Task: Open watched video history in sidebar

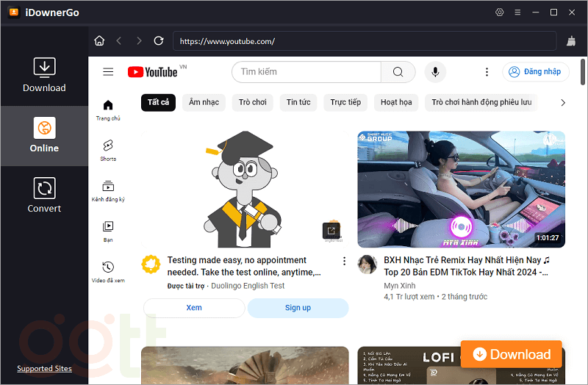Action: coord(108,271)
